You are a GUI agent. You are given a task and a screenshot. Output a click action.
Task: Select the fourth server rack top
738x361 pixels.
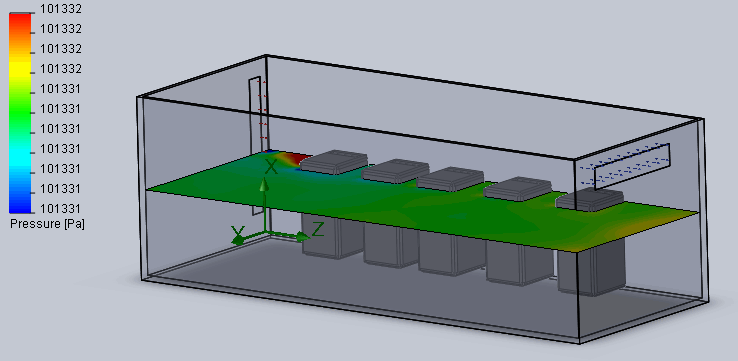click(518, 188)
